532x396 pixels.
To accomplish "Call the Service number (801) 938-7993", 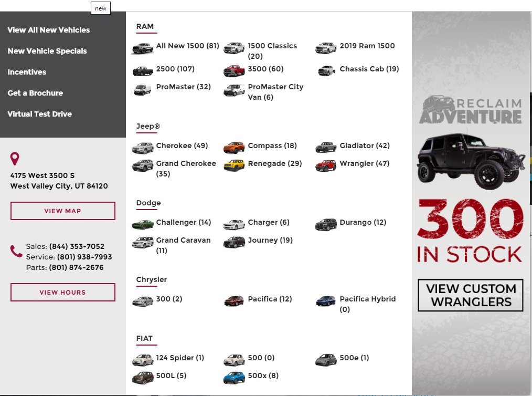I will click(x=84, y=257).
